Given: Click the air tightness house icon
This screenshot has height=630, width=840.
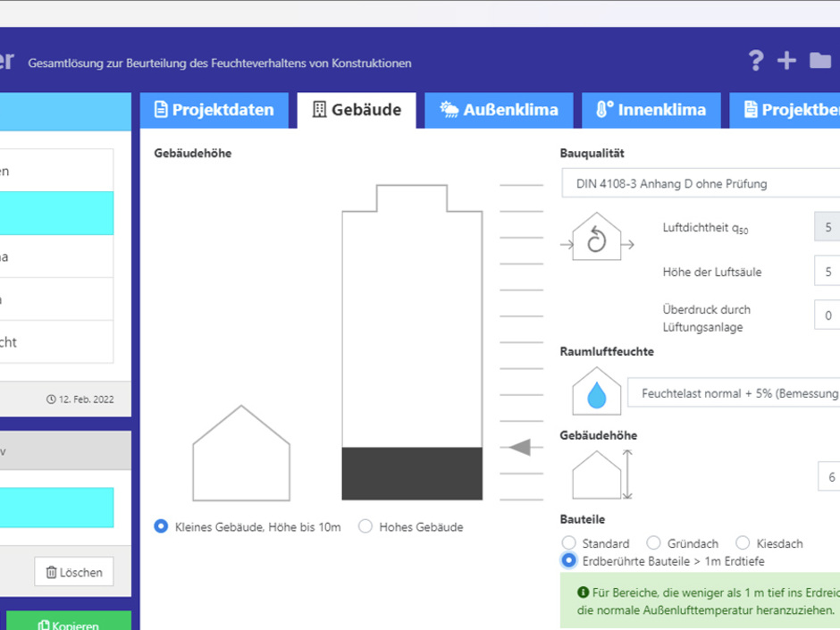Looking at the screenshot, I should click(596, 238).
